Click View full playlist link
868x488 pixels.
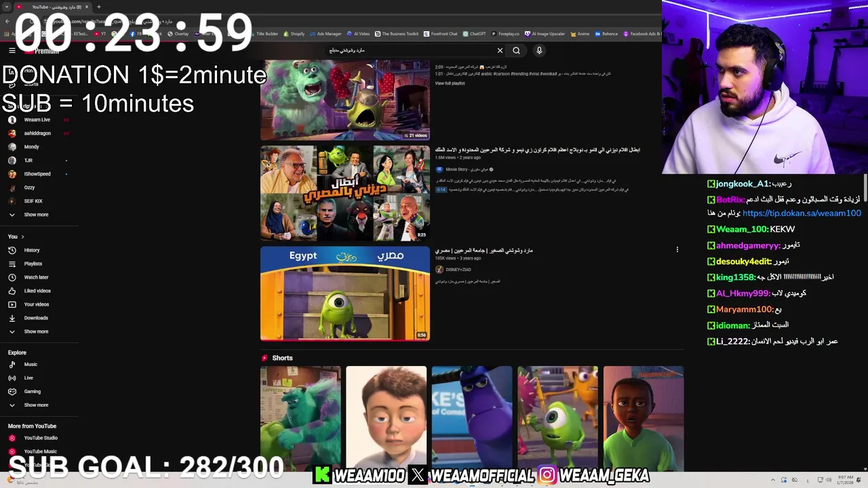point(450,83)
